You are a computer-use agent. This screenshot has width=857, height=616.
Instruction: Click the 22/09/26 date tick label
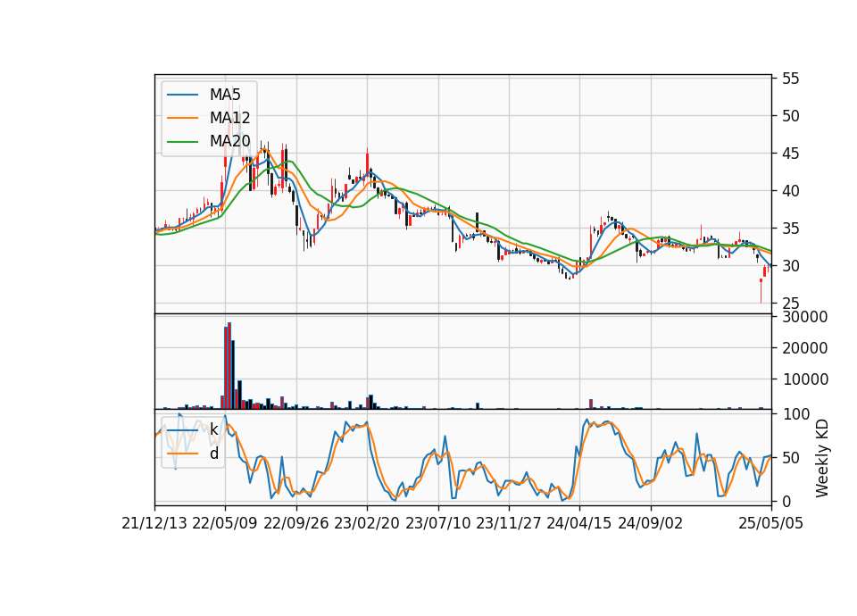(x=296, y=524)
